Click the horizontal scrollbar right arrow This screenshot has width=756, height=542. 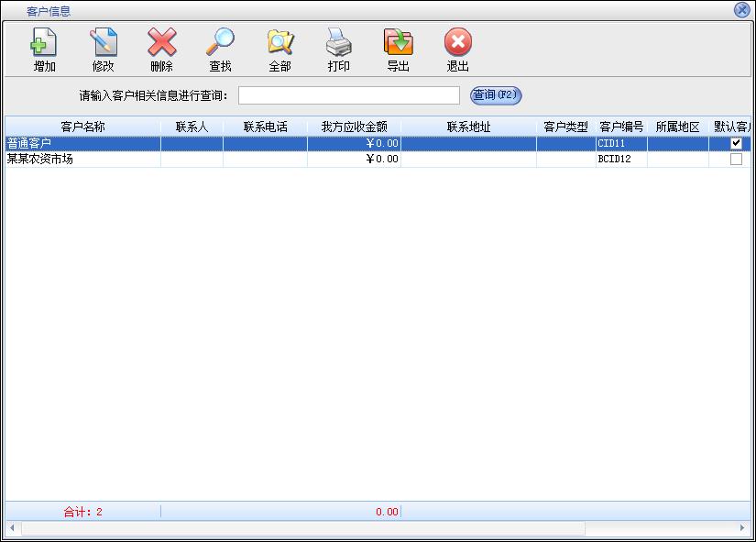[x=742, y=528]
